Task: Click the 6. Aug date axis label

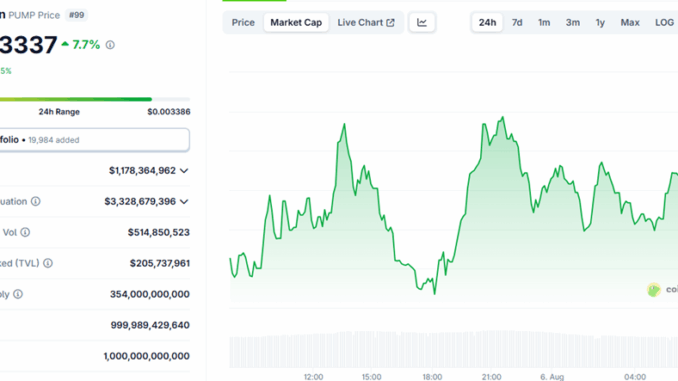Action: click(552, 377)
